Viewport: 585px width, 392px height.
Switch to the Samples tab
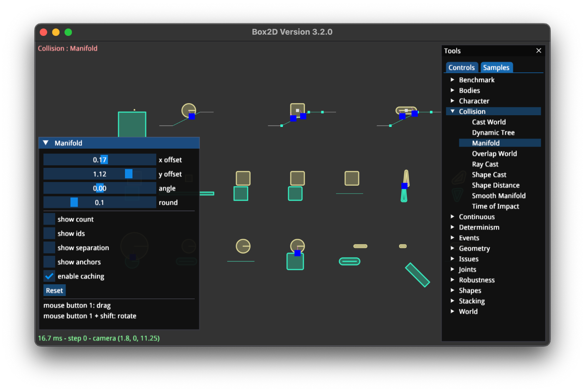point(496,67)
